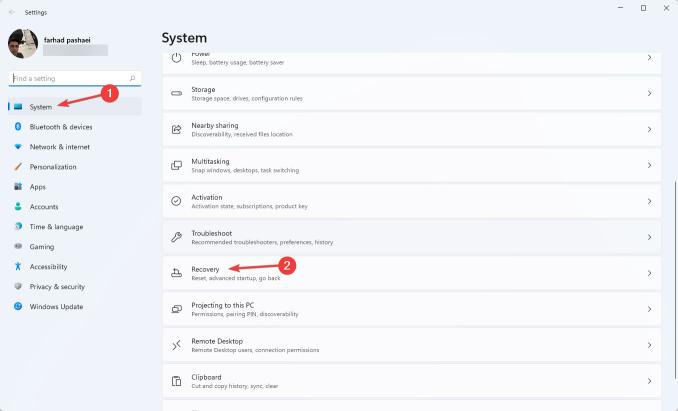Viewport: 678px width, 411px height.
Task: Expand the Troubleshoot row chevron
Action: click(x=649, y=237)
